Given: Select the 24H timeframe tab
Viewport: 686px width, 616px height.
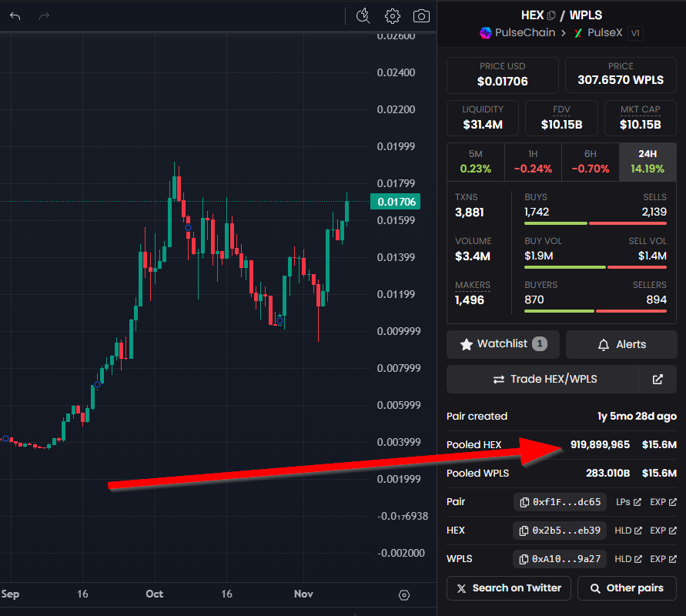Looking at the screenshot, I should coord(648,162).
